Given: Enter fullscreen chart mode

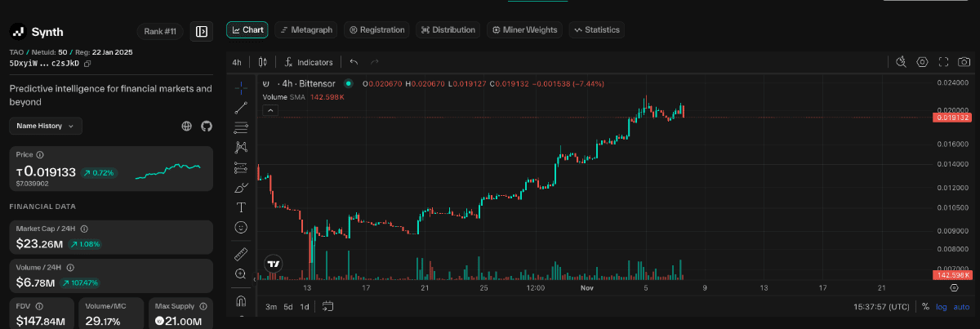Looking at the screenshot, I should [943, 62].
